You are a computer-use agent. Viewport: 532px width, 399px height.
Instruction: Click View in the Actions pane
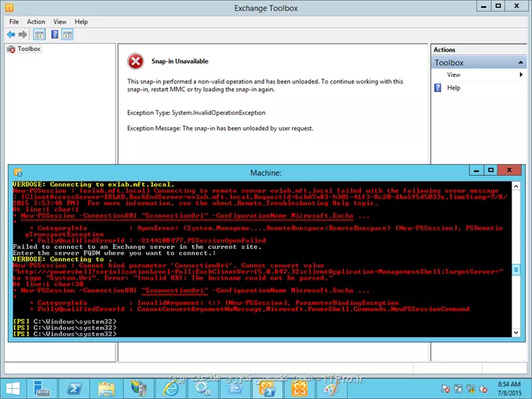click(x=454, y=75)
